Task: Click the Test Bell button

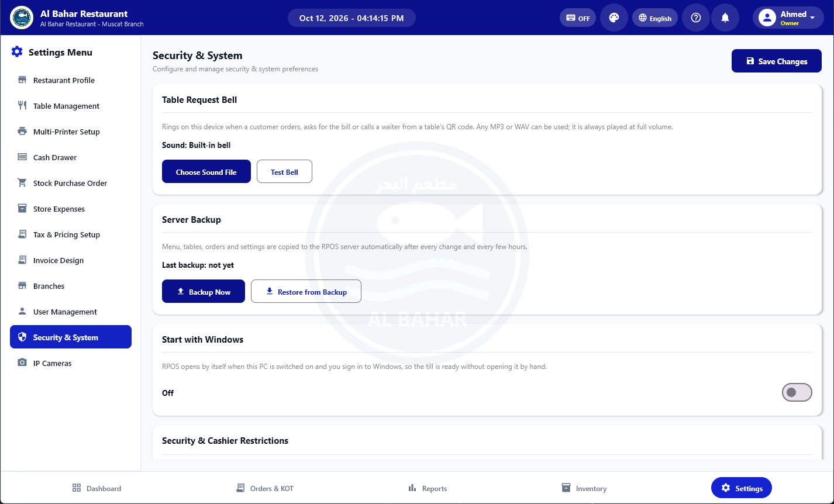Action: [x=284, y=171]
